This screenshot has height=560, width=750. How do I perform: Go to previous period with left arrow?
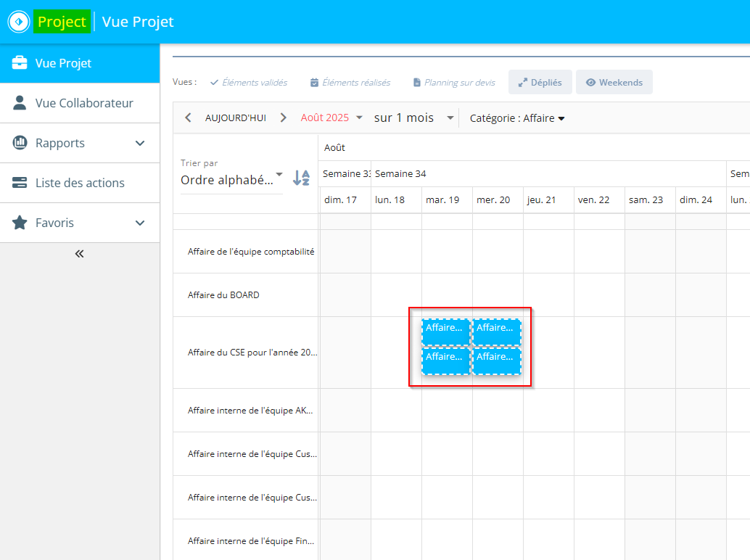click(188, 118)
